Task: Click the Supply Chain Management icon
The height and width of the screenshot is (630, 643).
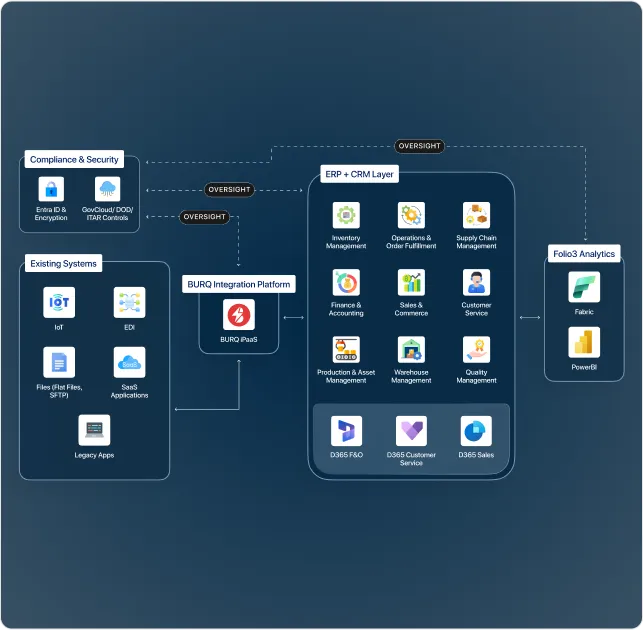Action: [x=476, y=215]
